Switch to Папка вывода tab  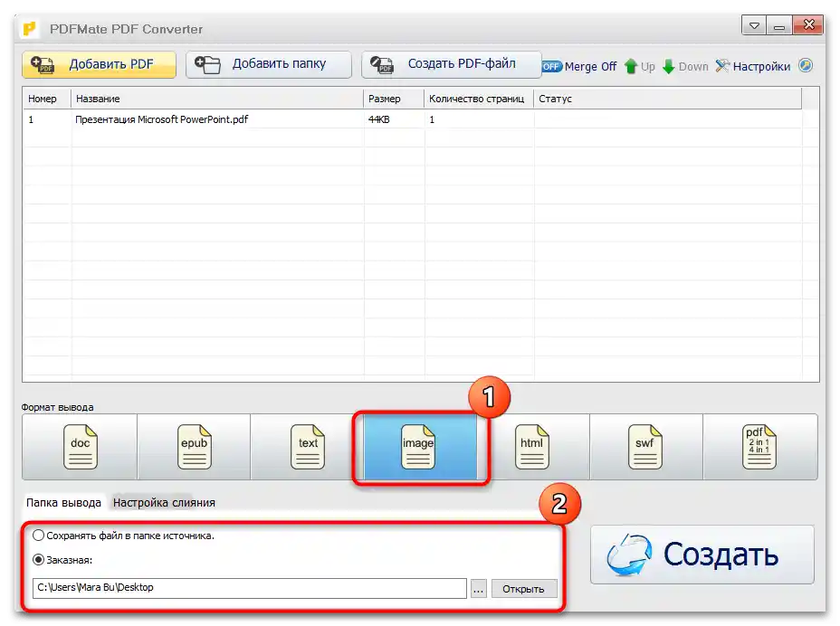63,502
